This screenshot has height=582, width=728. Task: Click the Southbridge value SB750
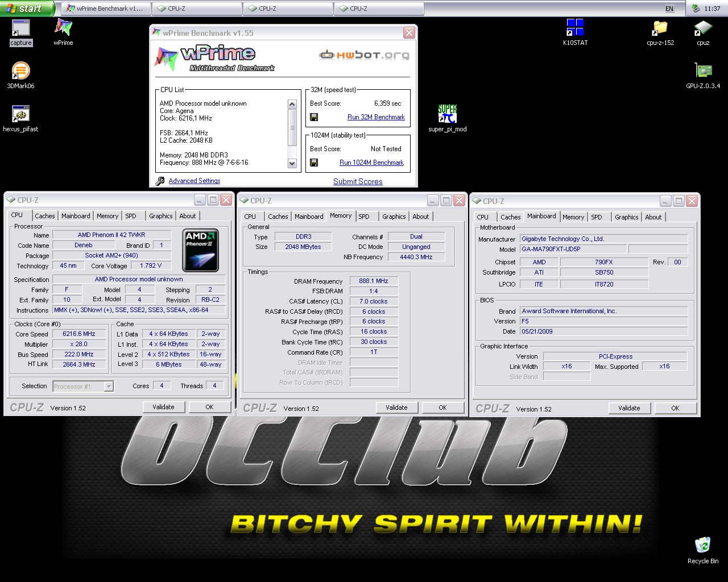[604, 272]
